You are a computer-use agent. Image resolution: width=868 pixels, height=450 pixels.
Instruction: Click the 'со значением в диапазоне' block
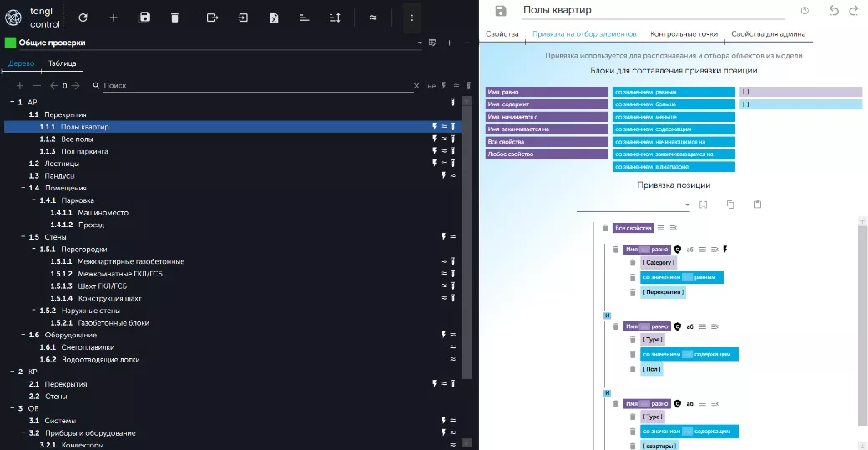click(x=674, y=167)
